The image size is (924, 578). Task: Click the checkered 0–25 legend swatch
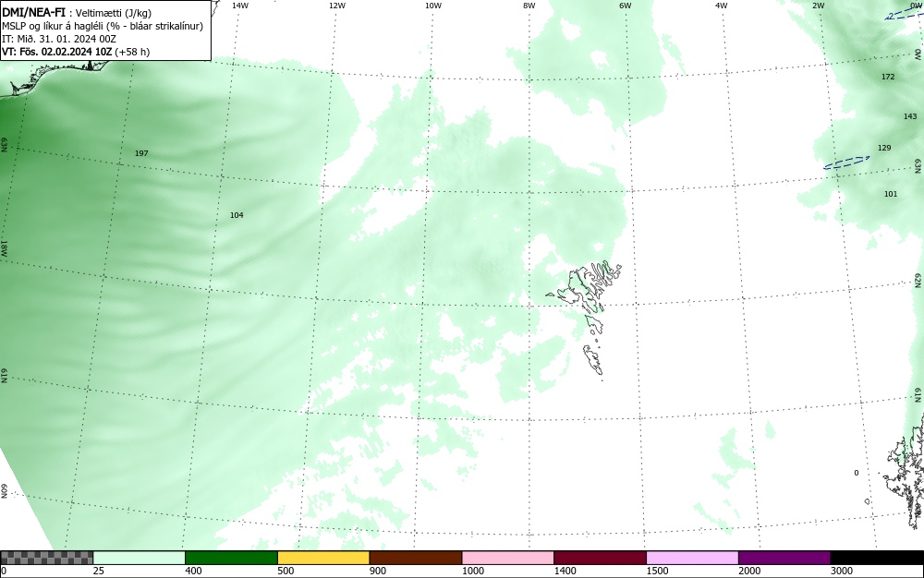tap(46, 558)
